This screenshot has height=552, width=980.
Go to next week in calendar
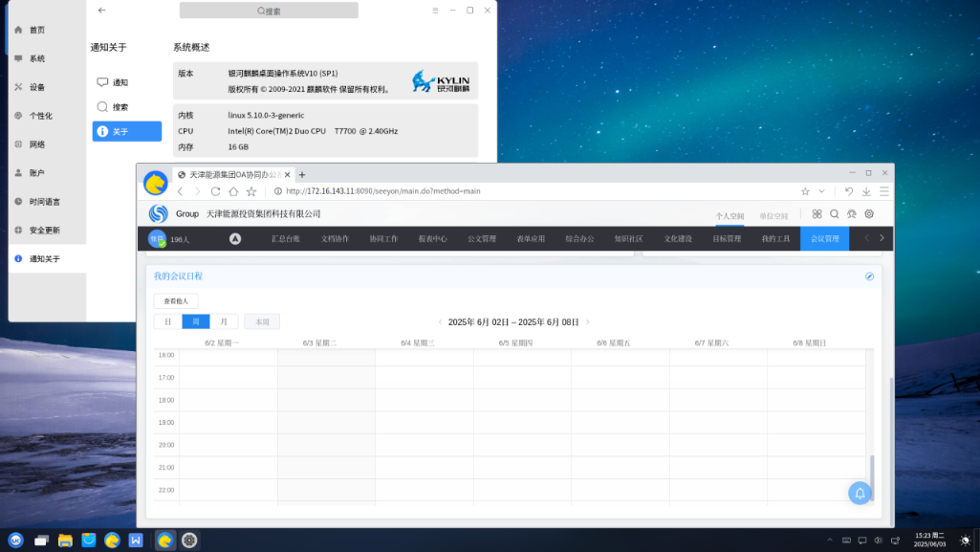[588, 322]
